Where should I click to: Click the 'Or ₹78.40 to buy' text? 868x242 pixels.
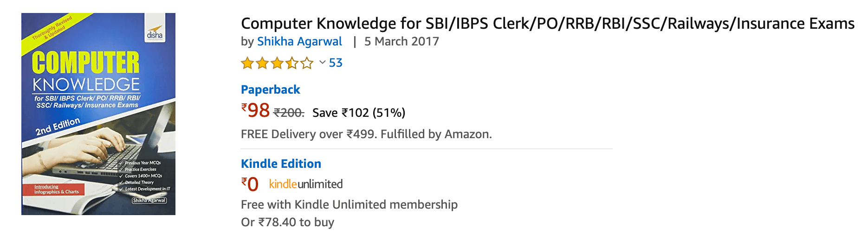point(287,222)
